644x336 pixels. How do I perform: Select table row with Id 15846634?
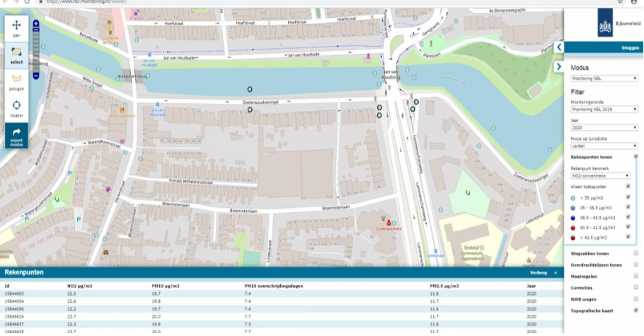(x=282, y=317)
